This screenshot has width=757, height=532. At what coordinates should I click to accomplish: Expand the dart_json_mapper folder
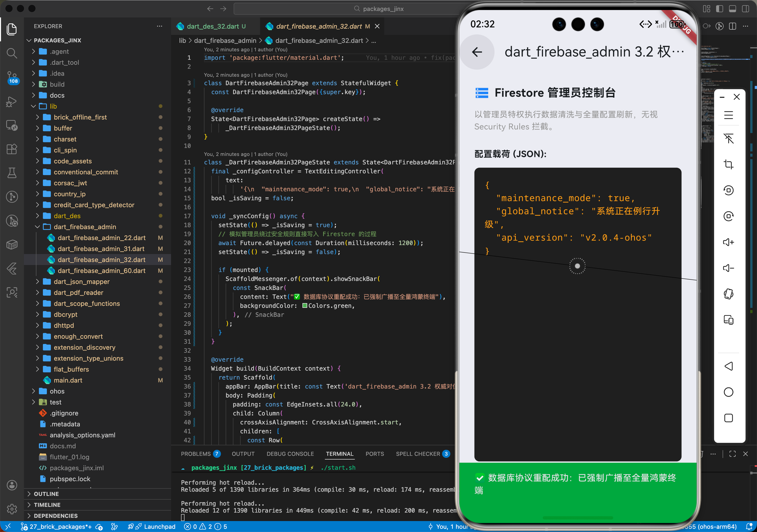[82, 282]
